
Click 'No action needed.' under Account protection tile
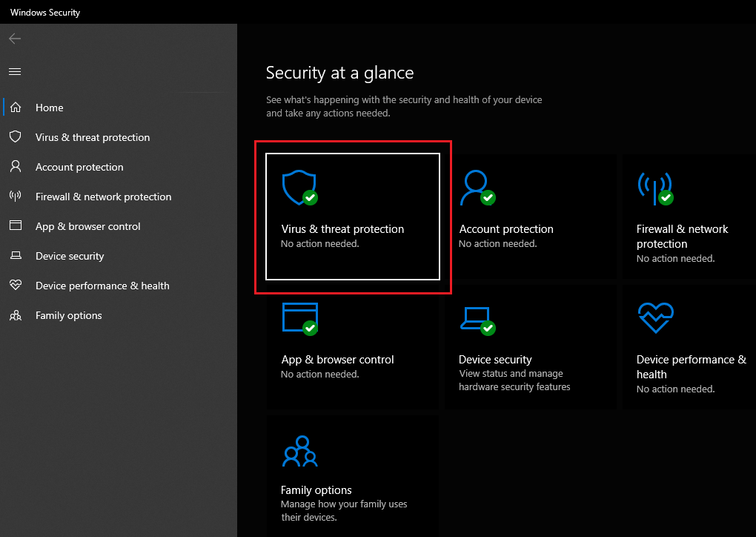[497, 243]
